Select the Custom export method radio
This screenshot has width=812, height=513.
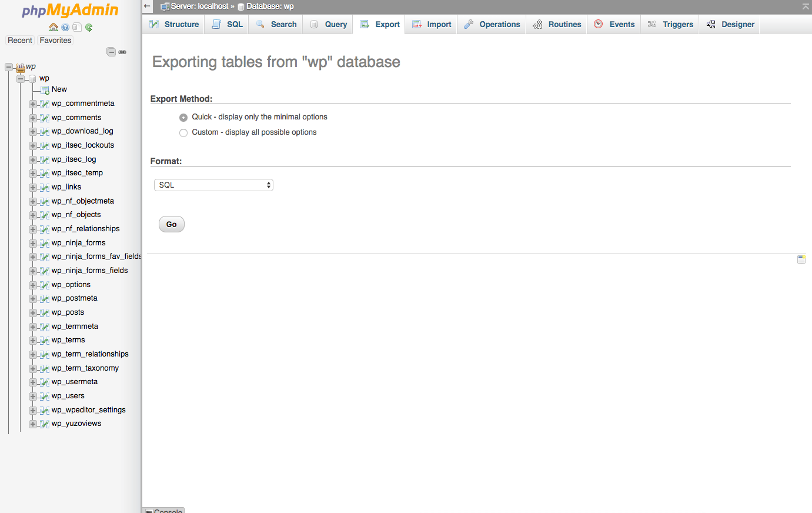click(x=183, y=132)
